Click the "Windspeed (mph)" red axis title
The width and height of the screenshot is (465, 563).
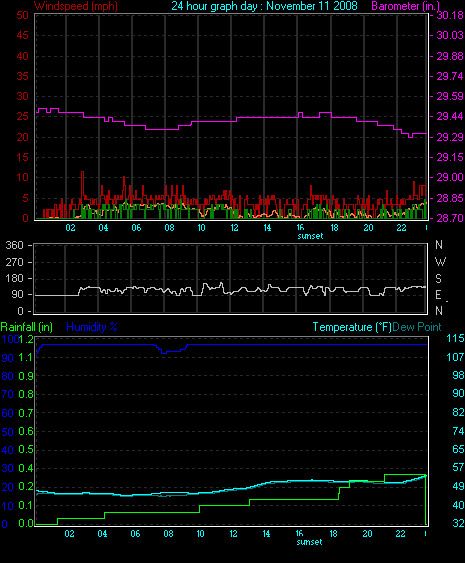pyautogui.click(x=76, y=6)
